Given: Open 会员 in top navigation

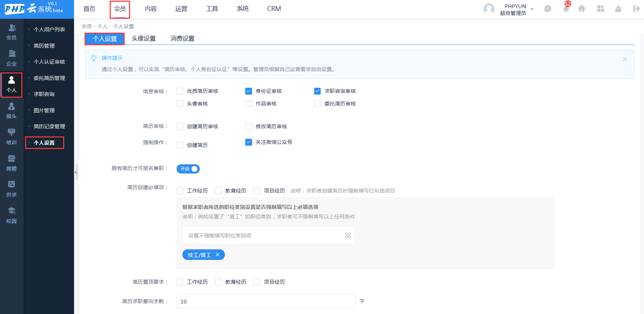Looking at the screenshot, I should (x=120, y=9).
